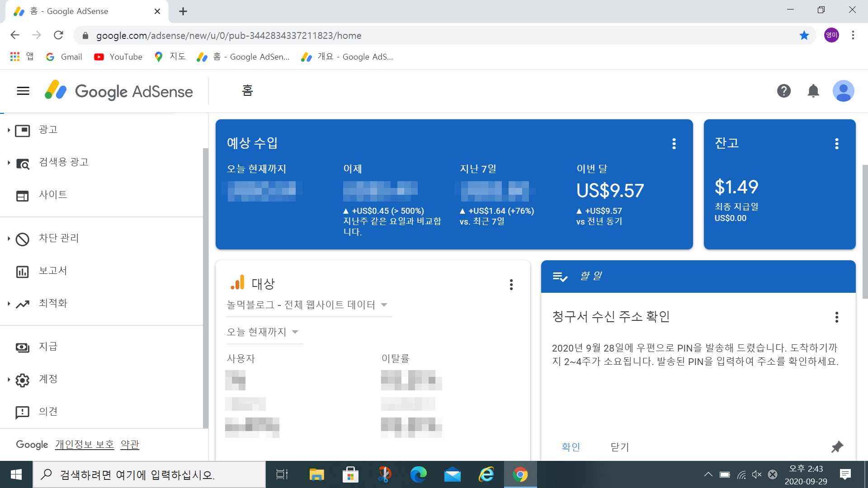Open the notifications bell icon

pos(813,91)
